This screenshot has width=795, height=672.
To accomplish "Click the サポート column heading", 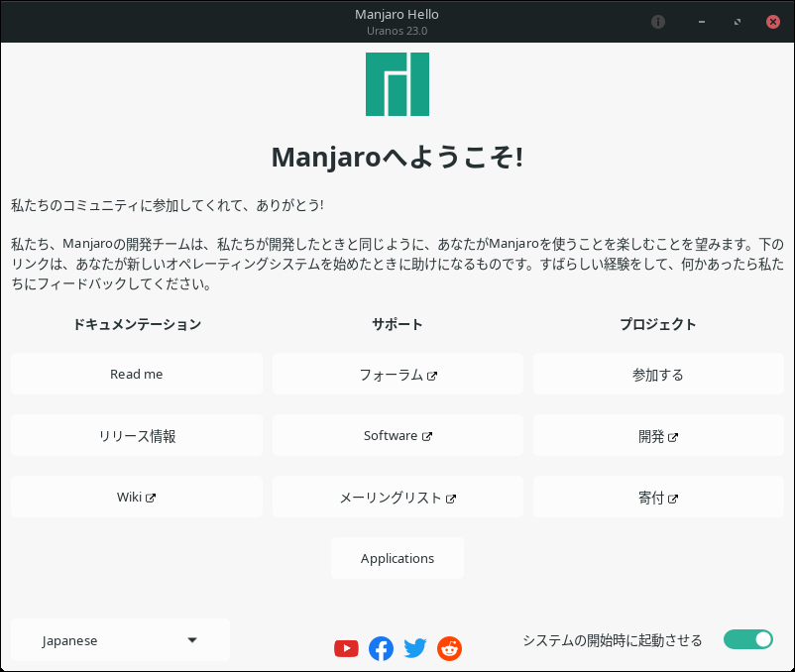I will click(x=397, y=324).
